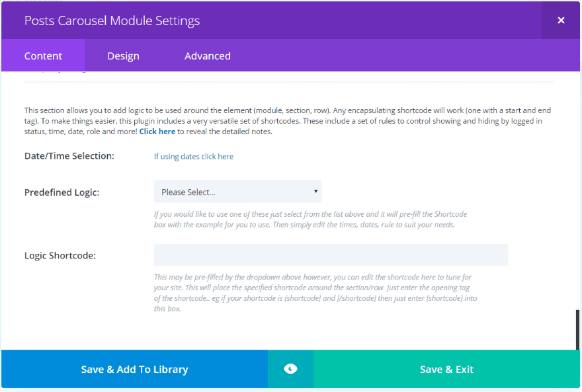This screenshot has width=582, height=392.
Task: Go to the Advanced tab
Action: [x=207, y=56]
